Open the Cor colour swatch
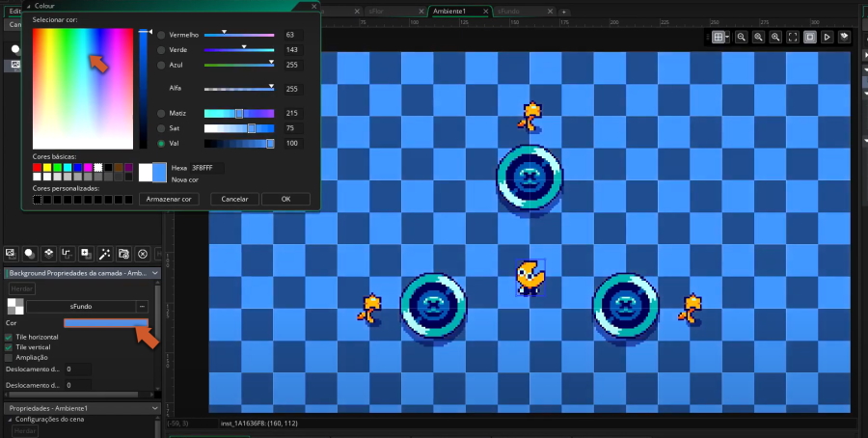The height and width of the screenshot is (438, 868). click(x=106, y=323)
